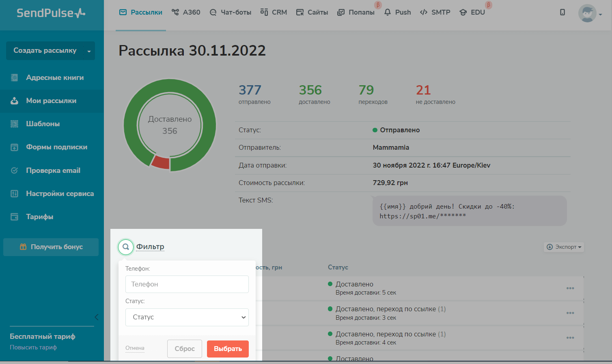Click the red undelivered segment of donut chart
This screenshot has height=364, width=612.
pyautogui.click(x=161, y=162)
